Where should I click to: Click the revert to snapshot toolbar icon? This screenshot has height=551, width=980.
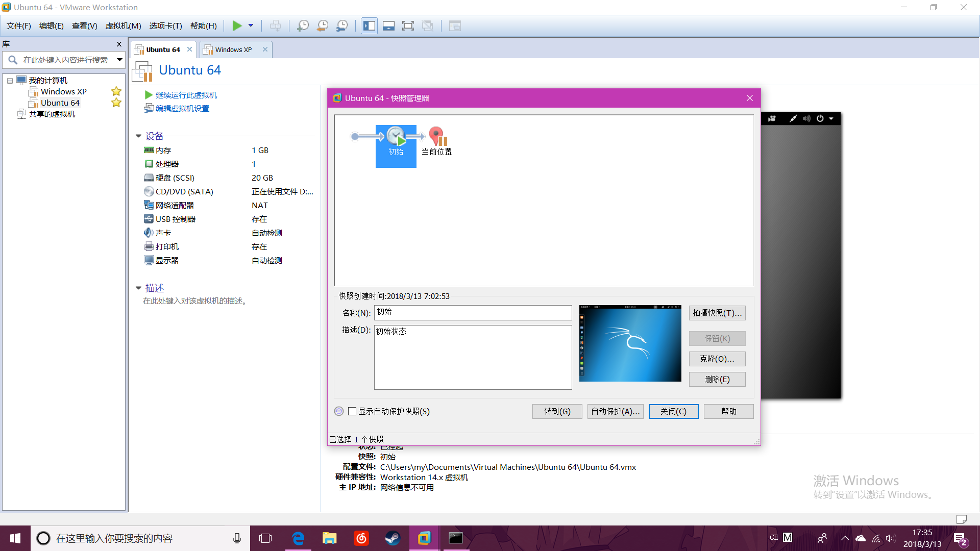tap(323, 26)
